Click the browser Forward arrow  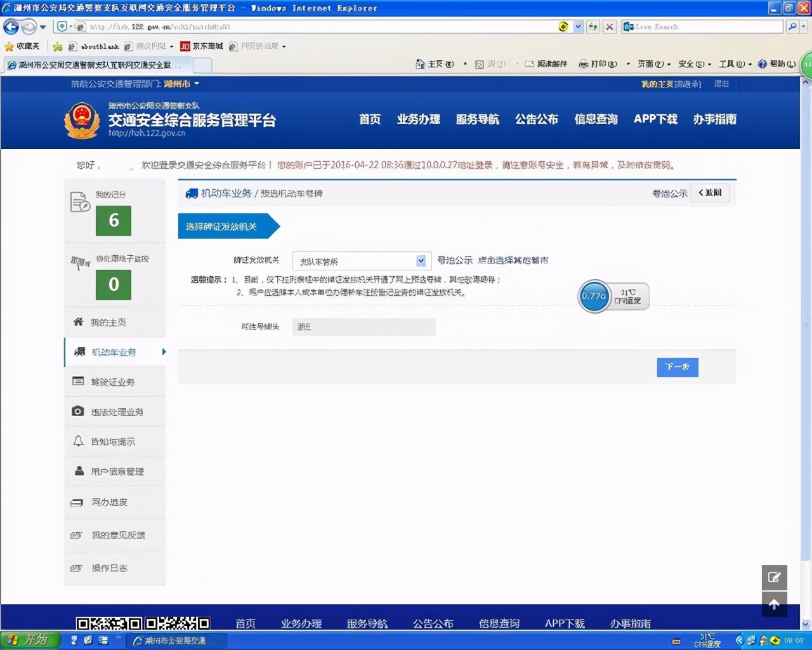coord(29,27)
